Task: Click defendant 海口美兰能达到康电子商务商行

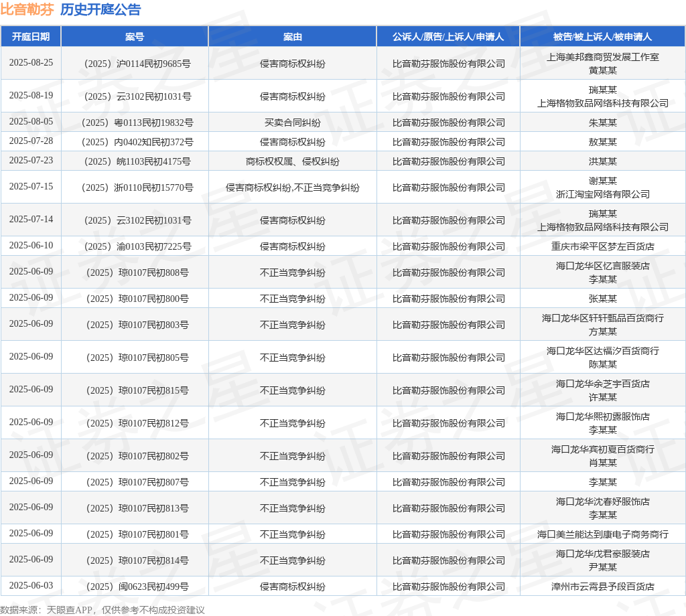Action: pyautogui.click(x=602, y=535)
